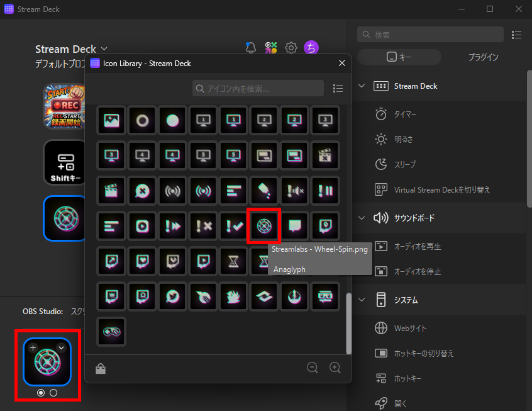This screenshot has height=411, width=532.
Task: Focus the 検索 actions search field
Action: [x=430, y=35]
